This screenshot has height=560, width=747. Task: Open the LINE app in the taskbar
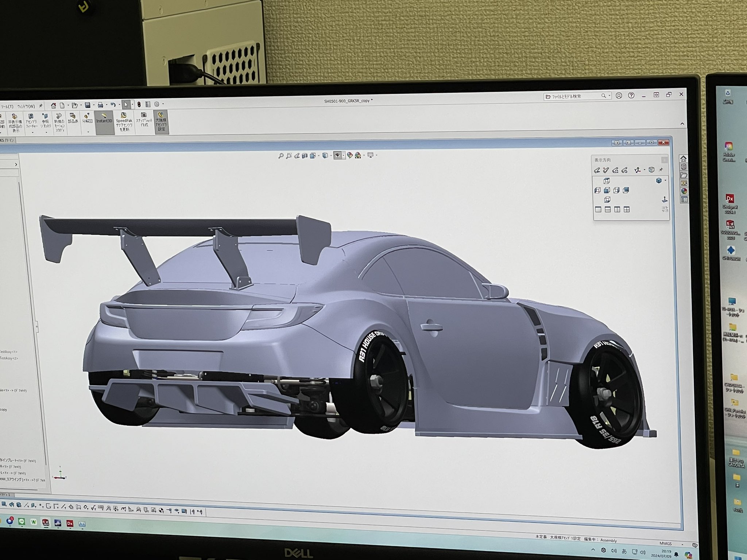pyautogui.click(x=22, y=522)
